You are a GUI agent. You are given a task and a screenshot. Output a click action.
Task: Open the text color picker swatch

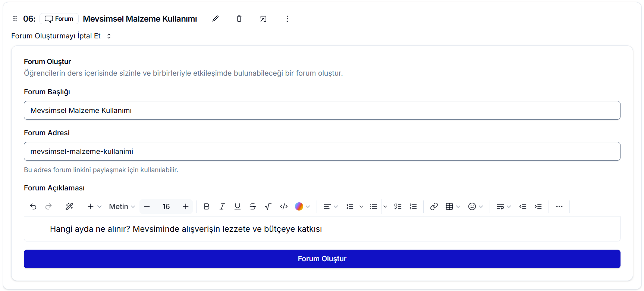point(299,206)
